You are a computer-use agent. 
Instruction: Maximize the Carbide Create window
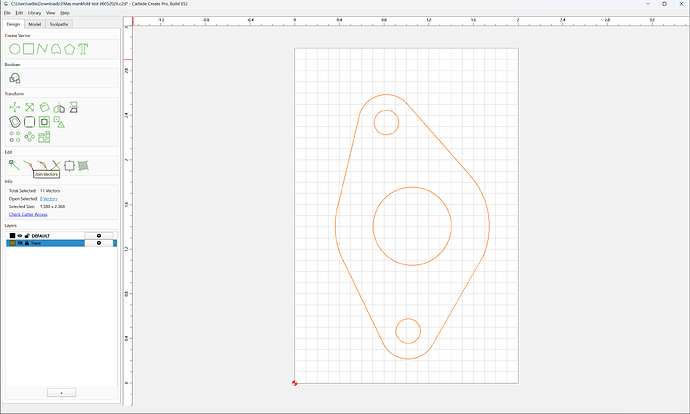point(664,4)
